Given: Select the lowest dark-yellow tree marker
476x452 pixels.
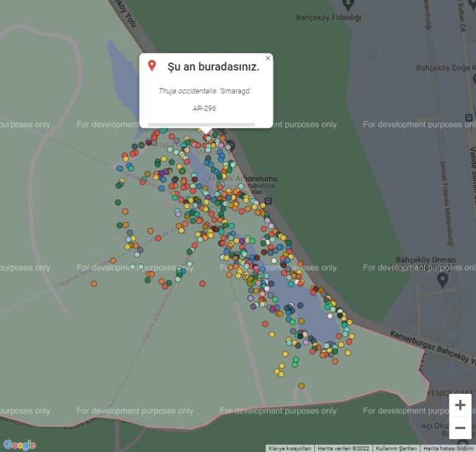Looking at the screenshot, I should 301,386.
